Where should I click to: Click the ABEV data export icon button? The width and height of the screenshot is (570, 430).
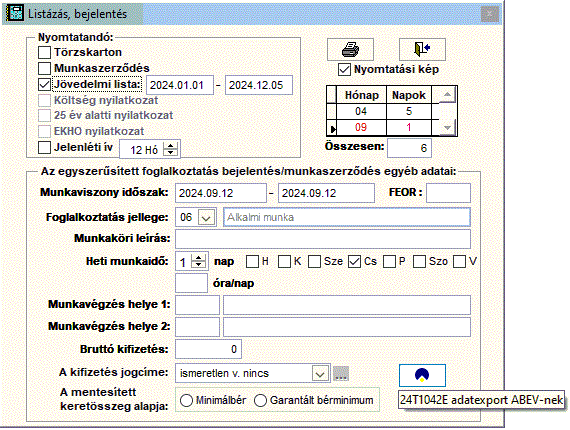coord(422,375)
